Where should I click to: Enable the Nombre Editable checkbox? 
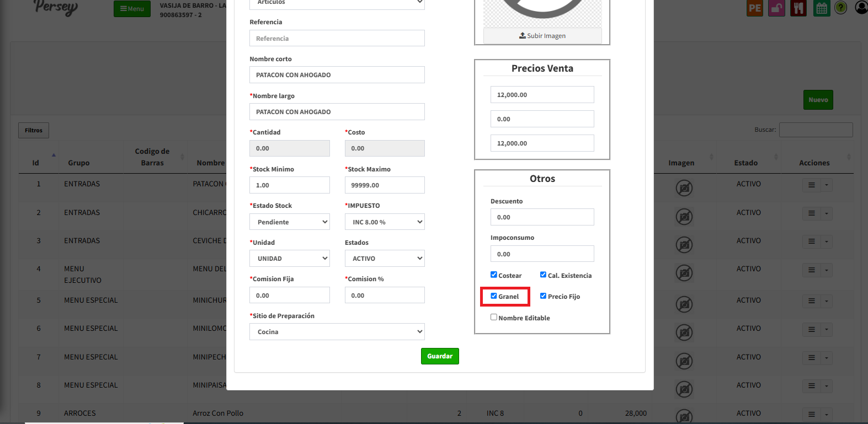pos(494,317)
